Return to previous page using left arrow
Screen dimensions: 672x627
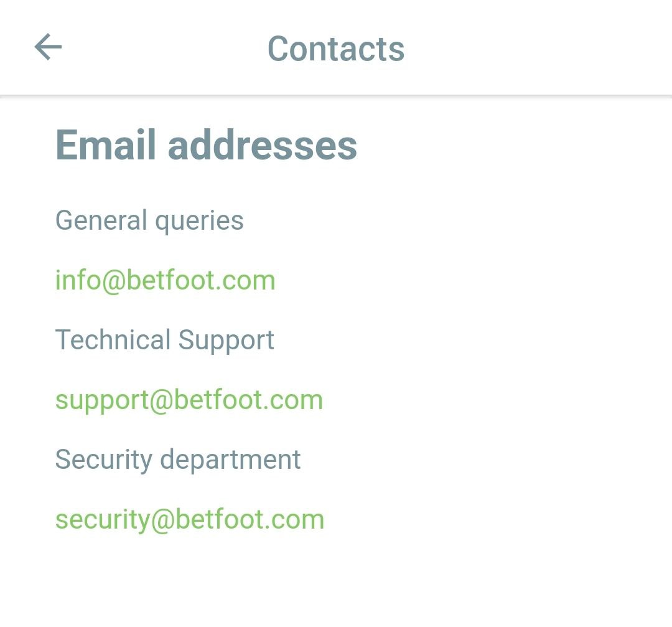tap(48, 47)
